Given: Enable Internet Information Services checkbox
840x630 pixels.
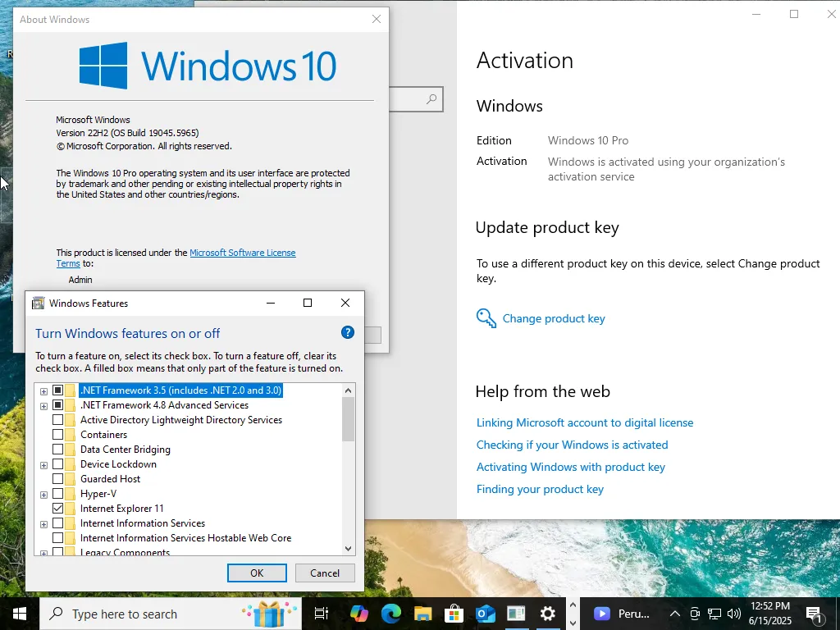Looking at the screenshot, I should 58,523.
